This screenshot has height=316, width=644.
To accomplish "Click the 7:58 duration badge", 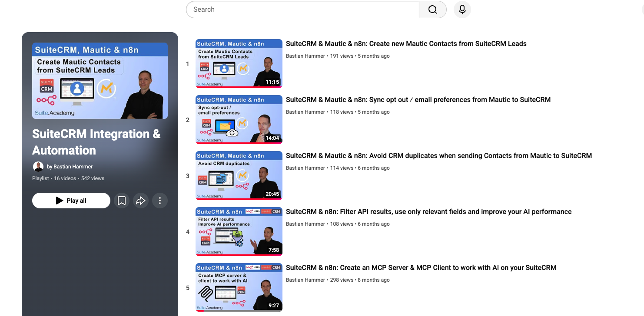I will (274, 250).
